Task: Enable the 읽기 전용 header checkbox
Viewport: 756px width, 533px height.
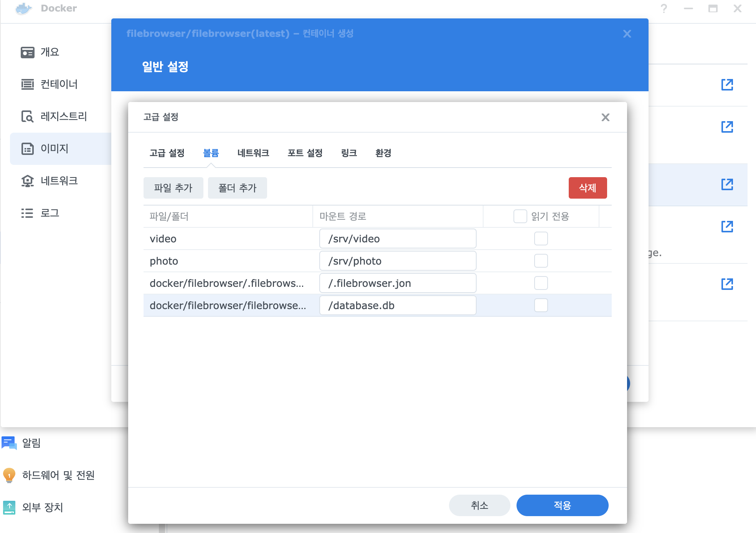Action: pyautogui.click(x=520, y=216)
